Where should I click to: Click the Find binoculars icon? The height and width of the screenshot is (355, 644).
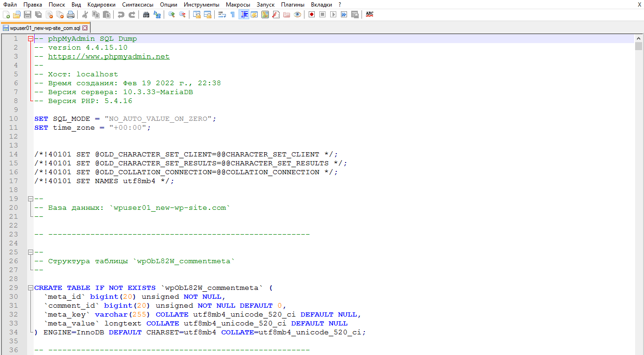(x=146, y=15)
